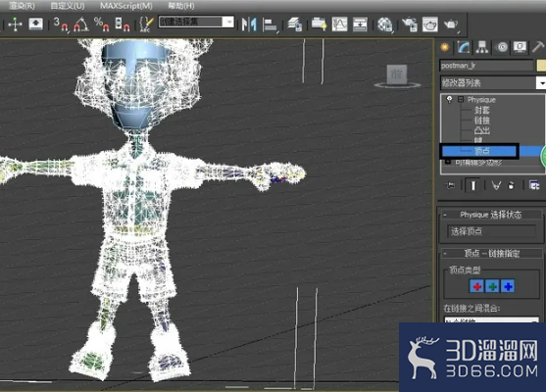This screenshot has width=546, height=392.
Task: Open edit named selection sets
Action: click(146, 24)
